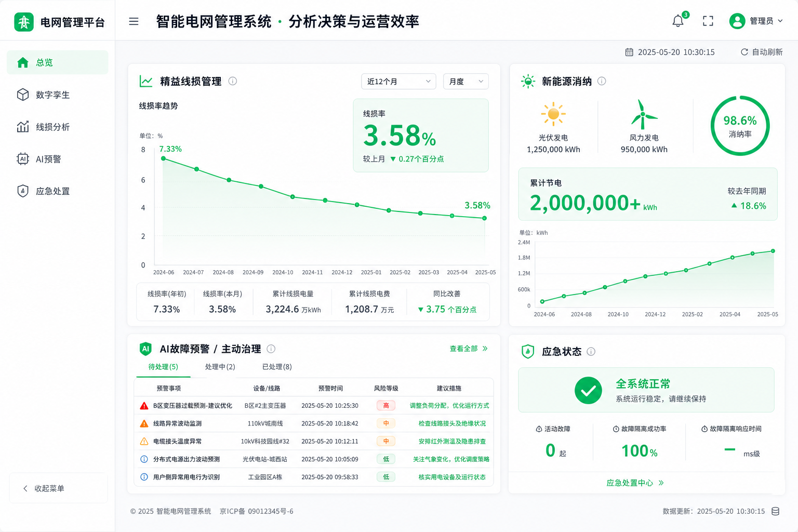
Task: Enter fullscreen using the expand icon
Action: point(708,21)
